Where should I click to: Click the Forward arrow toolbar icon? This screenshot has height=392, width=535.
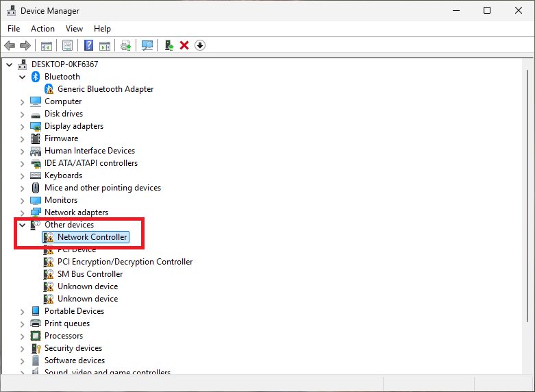(25, 45)
